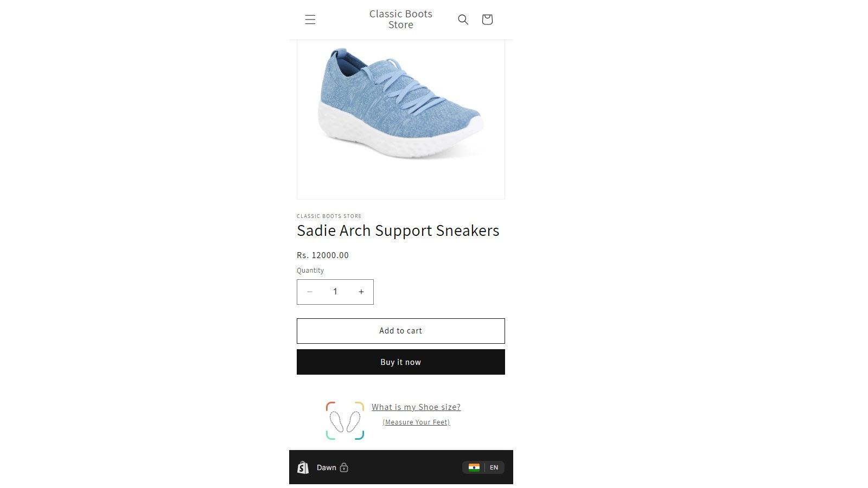Open the "What is my Shoe size?" link
This screenshot has width=868, height=488.
tap(416, 407)
